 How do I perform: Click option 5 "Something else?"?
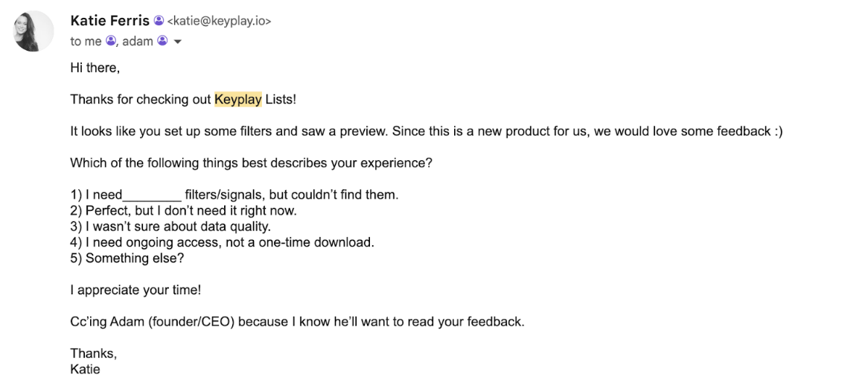[x=127, y=258]
